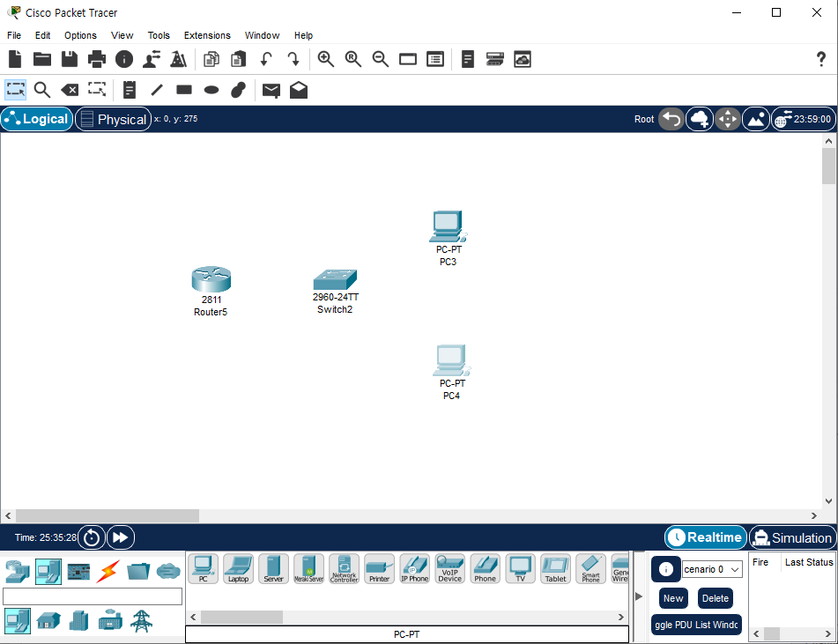Zoom in with the plus magnifier
This screenshot has width=838, height=644.
[x=325, y=59]
